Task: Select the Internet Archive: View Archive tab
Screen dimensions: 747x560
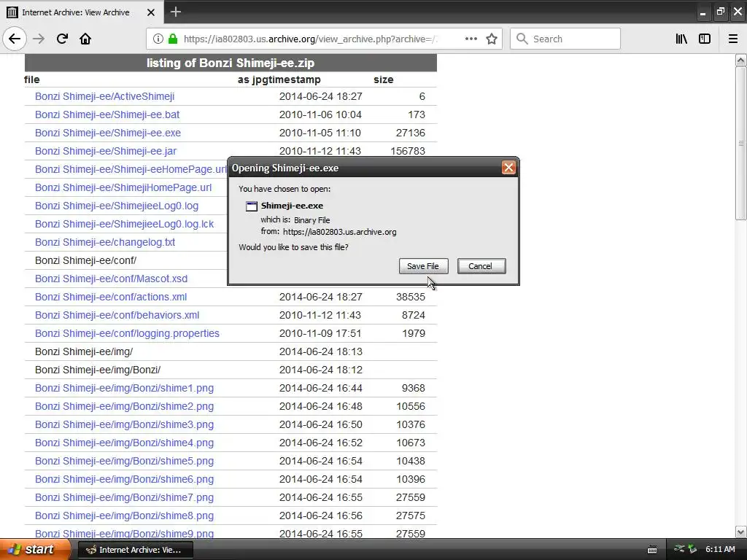Action: [x=82, y=12]
